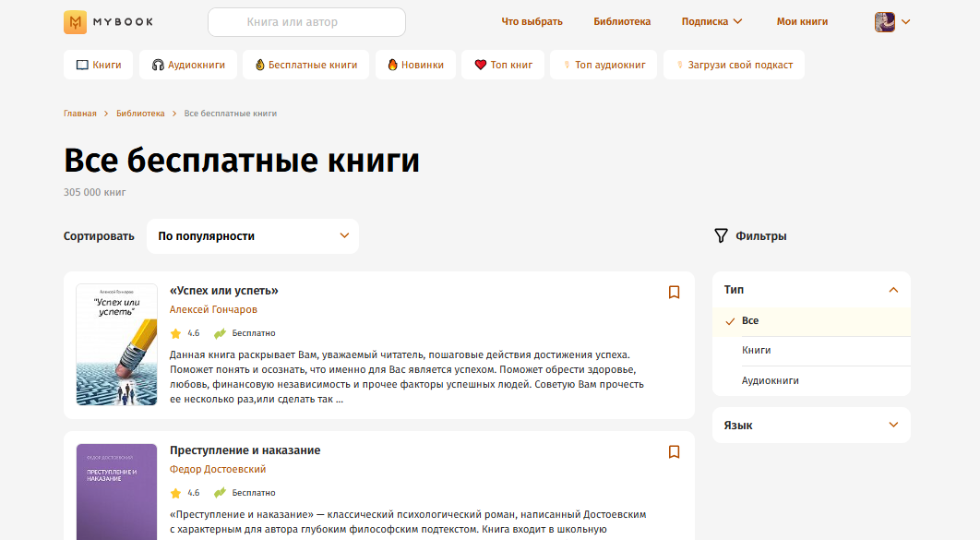This screenshot has width=980, height=540.
Task: Go to Главная breadcrumb link
Action: click(x=80, y=114)
